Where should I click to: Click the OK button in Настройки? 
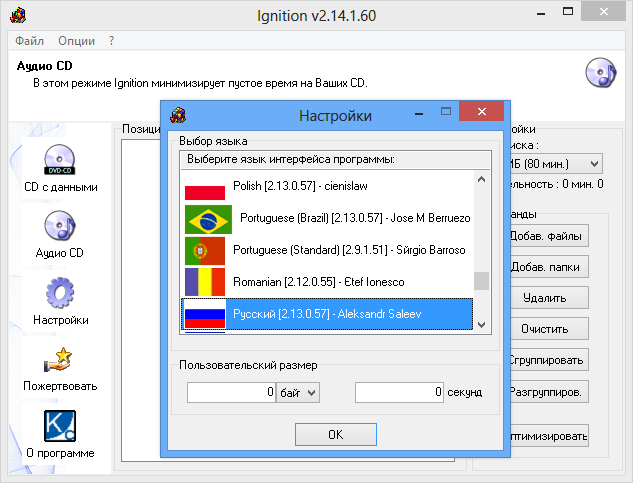(336, 435)
